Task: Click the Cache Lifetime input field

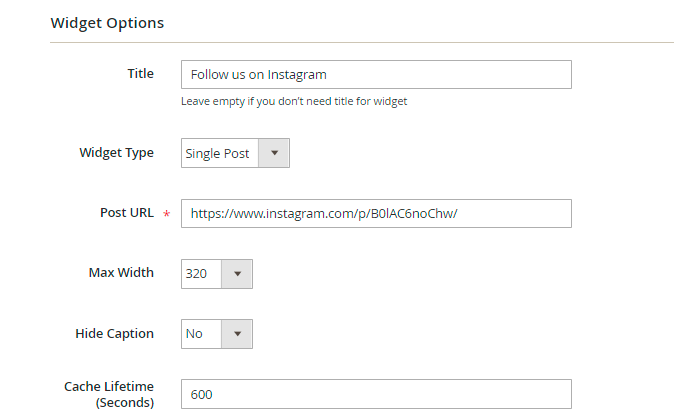Action: pyautogui.click(x=400, y=394)
